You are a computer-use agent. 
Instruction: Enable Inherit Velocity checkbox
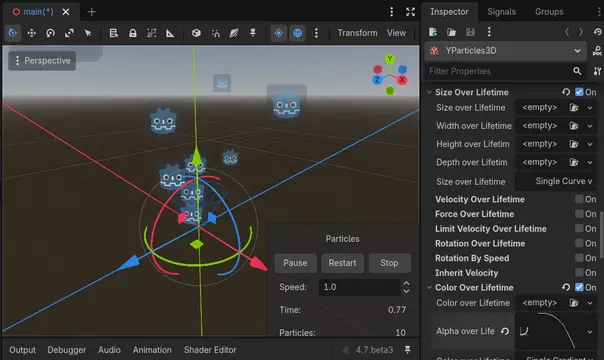click(579, 272)
